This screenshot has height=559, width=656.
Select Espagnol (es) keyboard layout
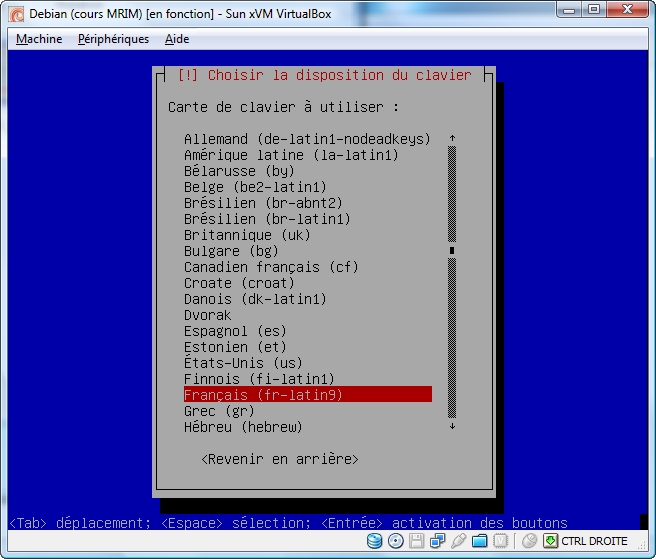308,331
